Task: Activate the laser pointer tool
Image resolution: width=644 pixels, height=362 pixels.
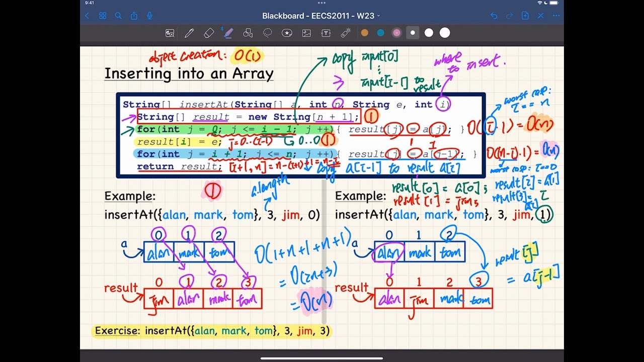Action: pos(346,33)
